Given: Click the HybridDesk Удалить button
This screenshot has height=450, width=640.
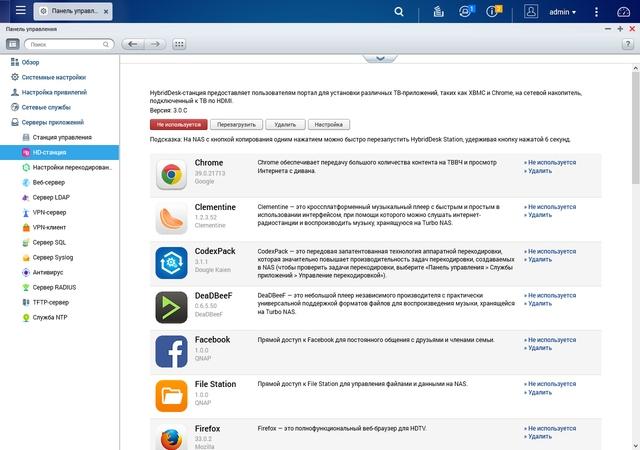Looking at the screenshot, I should coord(285,125).
